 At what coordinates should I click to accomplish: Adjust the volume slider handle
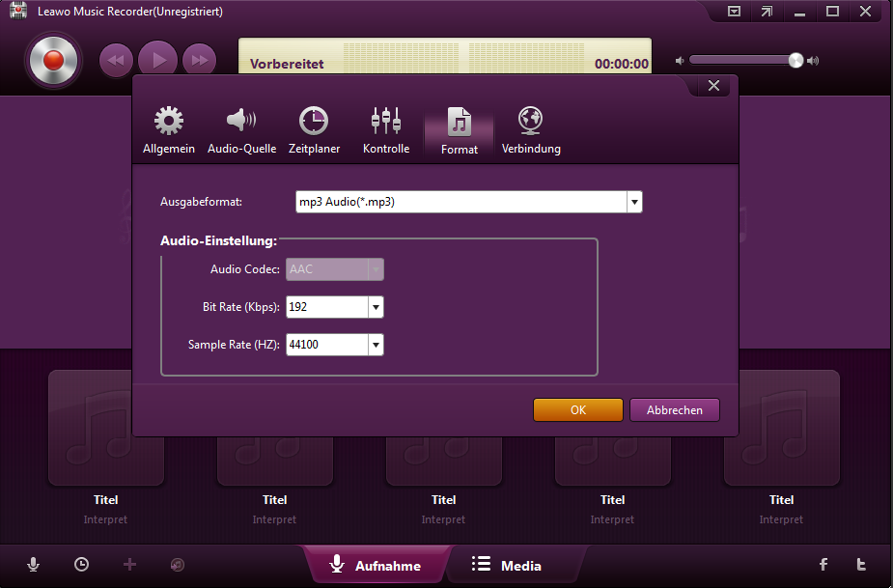click(795, 60)
